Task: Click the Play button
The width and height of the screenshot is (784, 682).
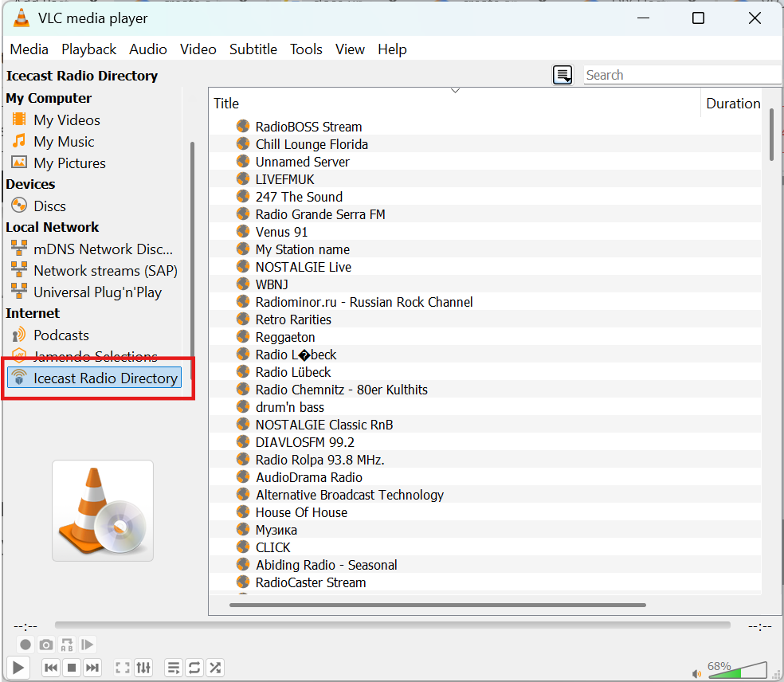Action: [18, 668]
